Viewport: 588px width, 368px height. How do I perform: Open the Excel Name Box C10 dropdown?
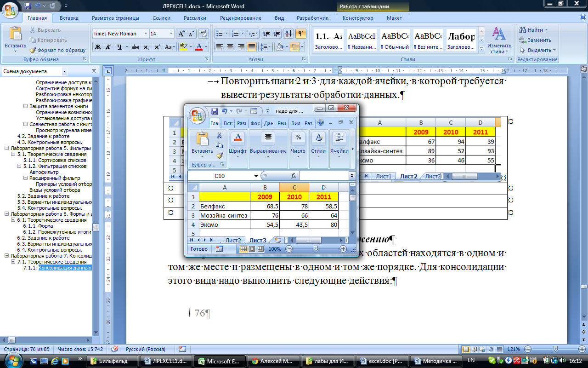tap(256, 176)
